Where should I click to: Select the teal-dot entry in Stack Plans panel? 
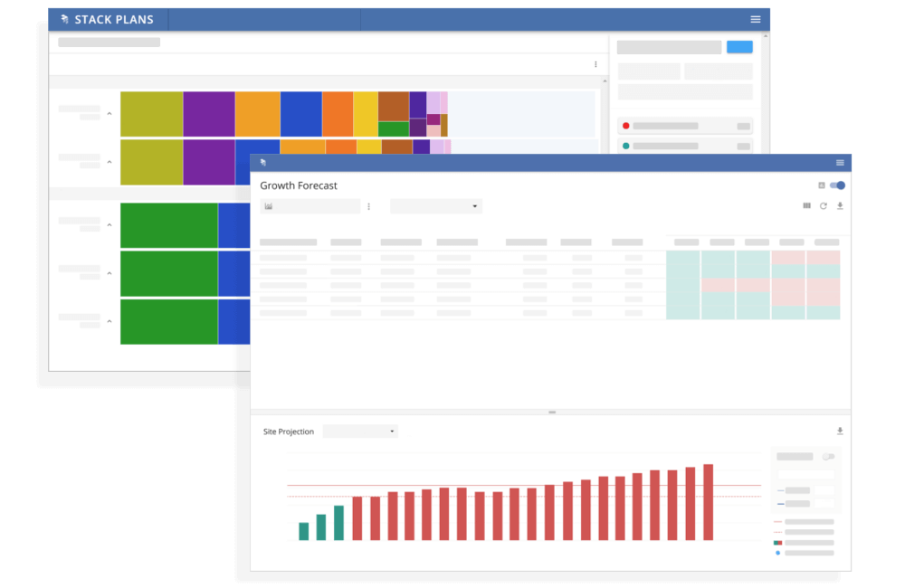click(x=685, y=146)
